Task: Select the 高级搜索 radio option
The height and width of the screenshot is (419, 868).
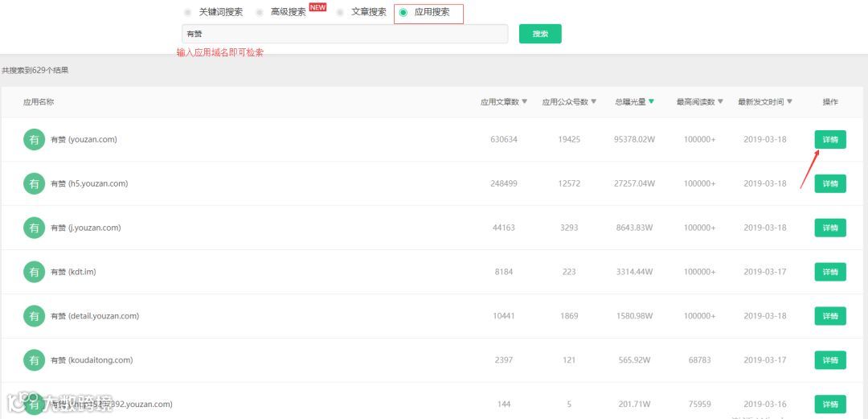Action: pos(260,12)
